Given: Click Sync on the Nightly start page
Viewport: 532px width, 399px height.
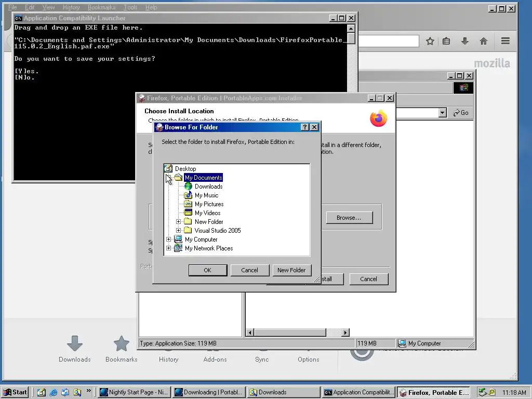Looking at the screenshot, I should pos(262,360).
